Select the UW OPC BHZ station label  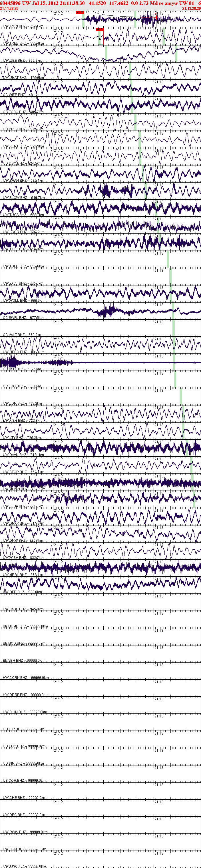24,815
